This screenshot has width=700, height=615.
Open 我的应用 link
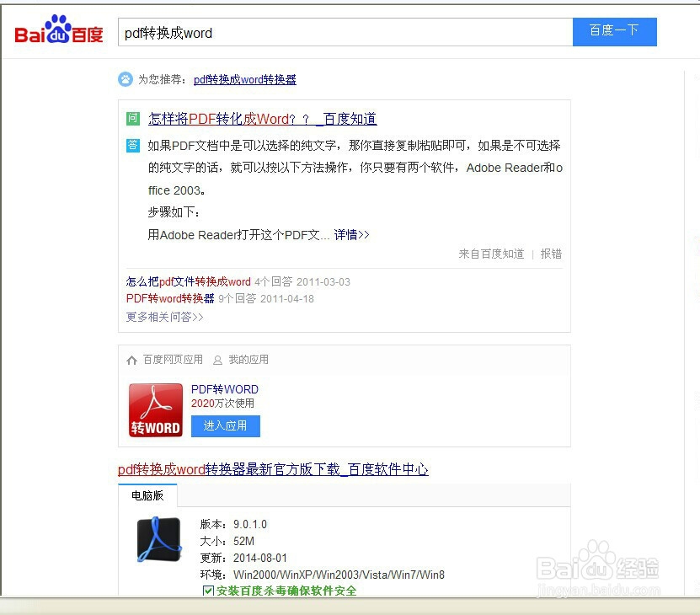(248, 360)
